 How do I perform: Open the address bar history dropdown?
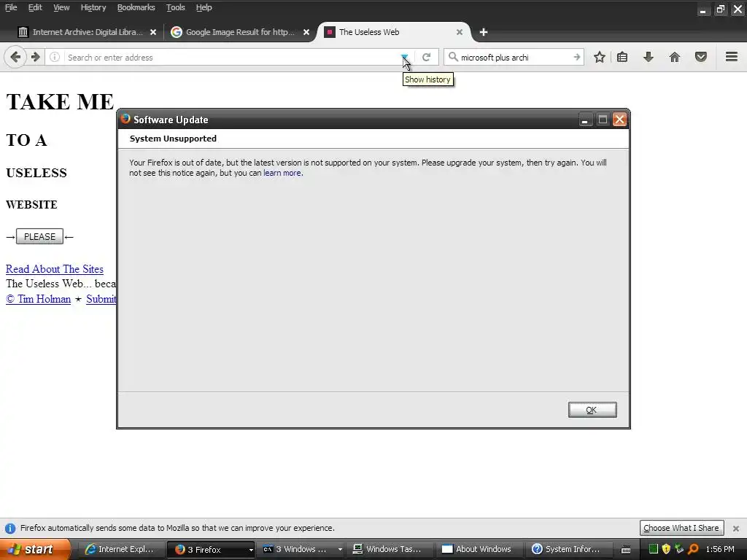[x=404, y=57]
